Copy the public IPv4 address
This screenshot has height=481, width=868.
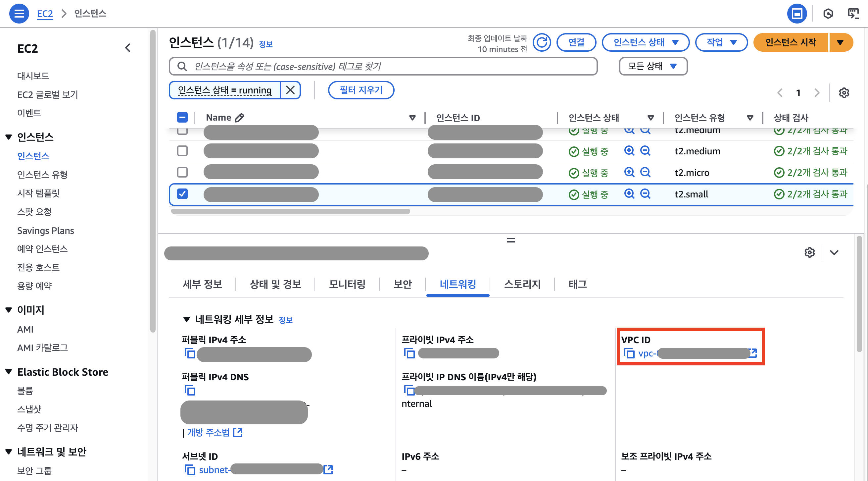[x=190, y=353]
